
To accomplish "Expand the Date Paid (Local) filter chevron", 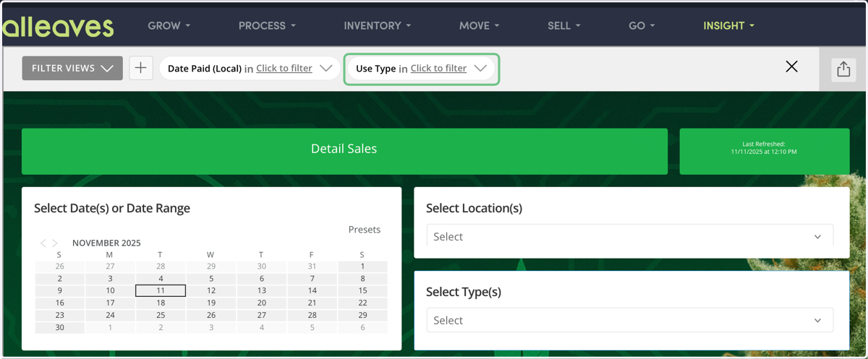I will [x=326, y=69].
